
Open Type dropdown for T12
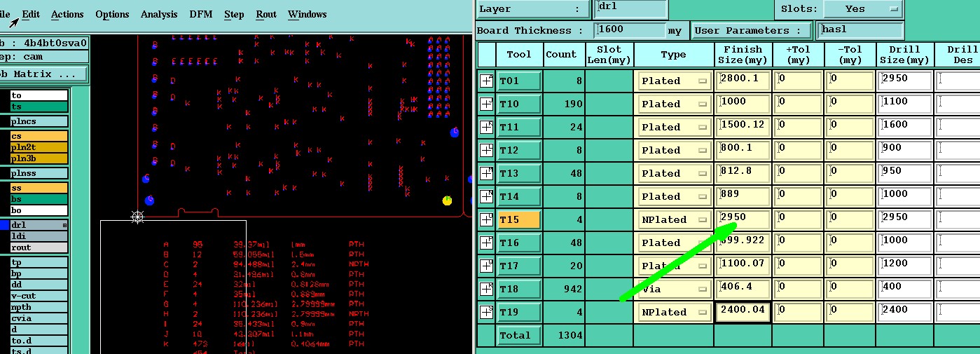673,150
